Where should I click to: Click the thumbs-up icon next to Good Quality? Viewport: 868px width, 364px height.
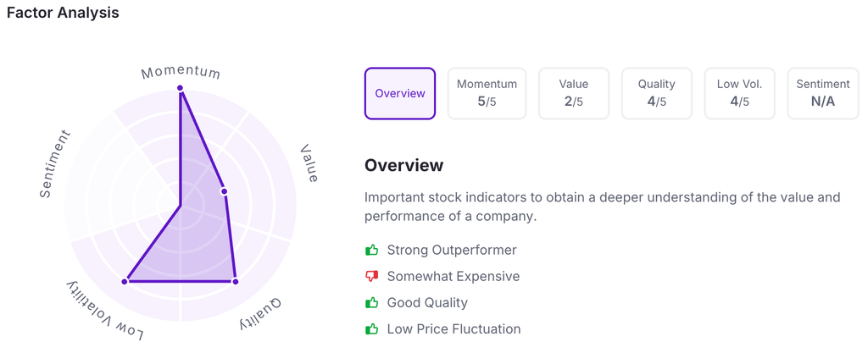point(371,302)
